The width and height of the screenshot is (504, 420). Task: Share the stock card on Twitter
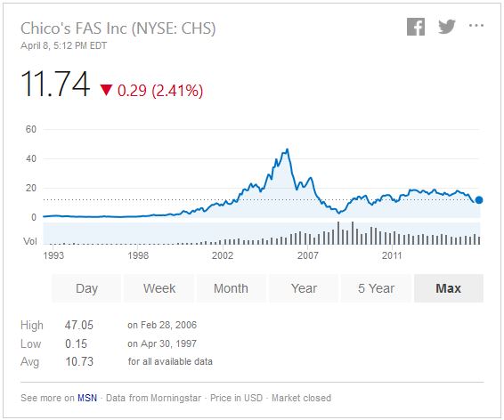click(447, 27)
